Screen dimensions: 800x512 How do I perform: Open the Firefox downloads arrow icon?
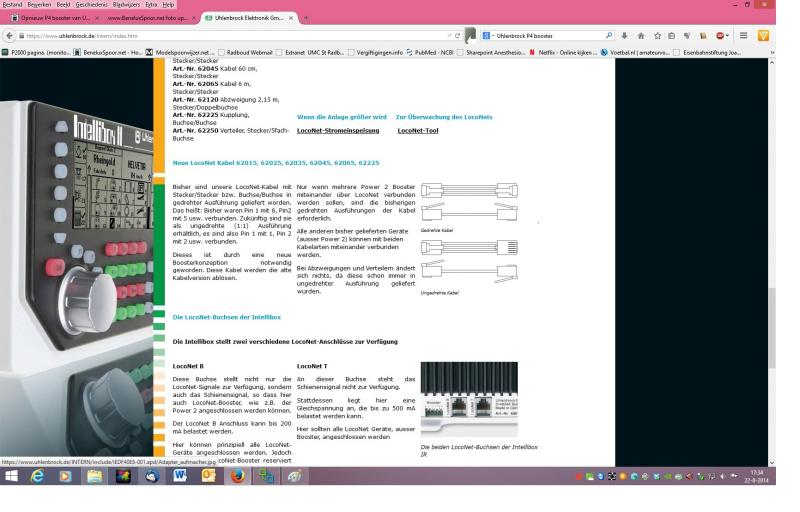(x=624, y=36)
